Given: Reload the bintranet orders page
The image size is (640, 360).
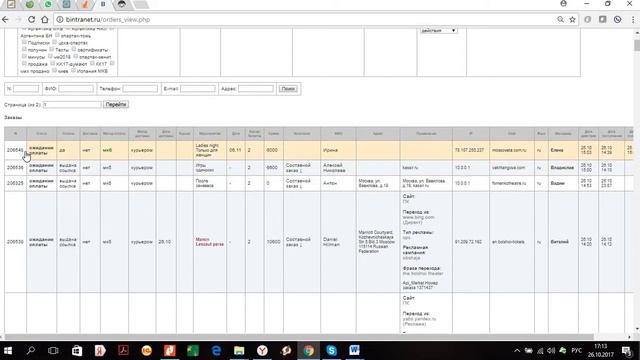Looking at the screenshot, I should (x=31, y=19).
